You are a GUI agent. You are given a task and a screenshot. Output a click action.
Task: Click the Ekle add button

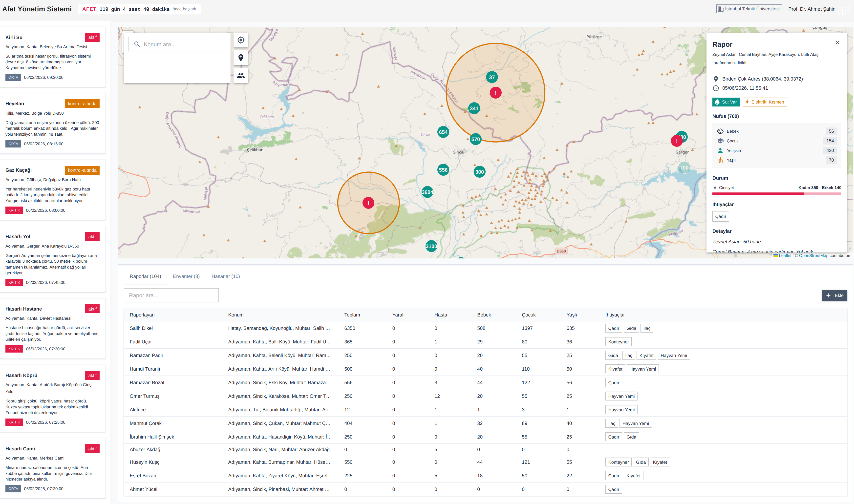point(835,295)
